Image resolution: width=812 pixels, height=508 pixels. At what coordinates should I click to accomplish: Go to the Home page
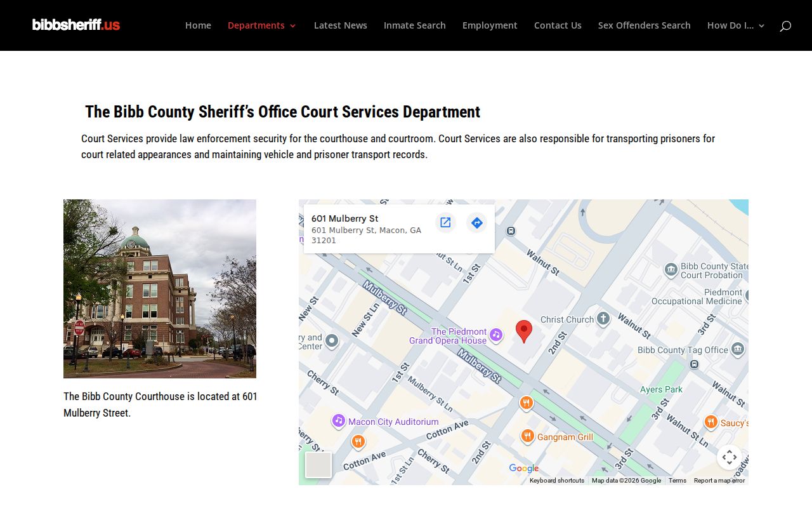(198, 25)
